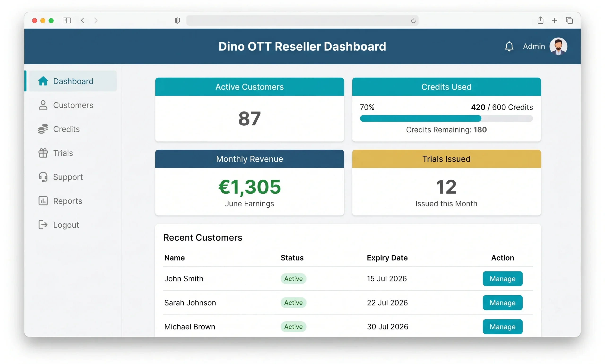Click the 'June Earnings' caption
The image size is (605, 364).
(x=250, y=203)
